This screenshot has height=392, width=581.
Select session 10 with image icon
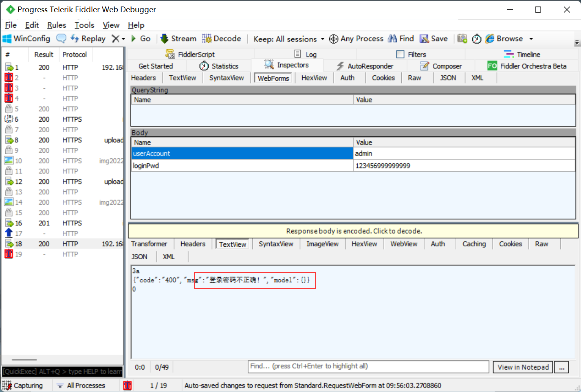tap(62, 161)
